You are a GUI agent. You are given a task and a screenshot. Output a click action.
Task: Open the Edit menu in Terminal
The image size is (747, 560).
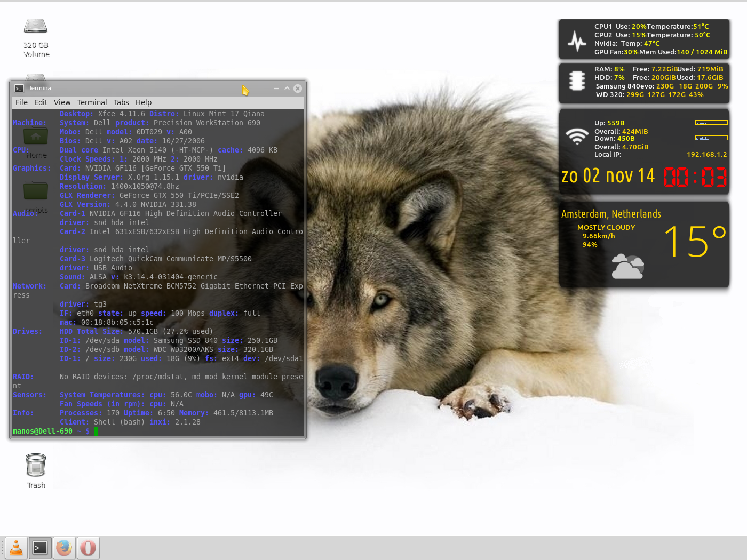41,102
